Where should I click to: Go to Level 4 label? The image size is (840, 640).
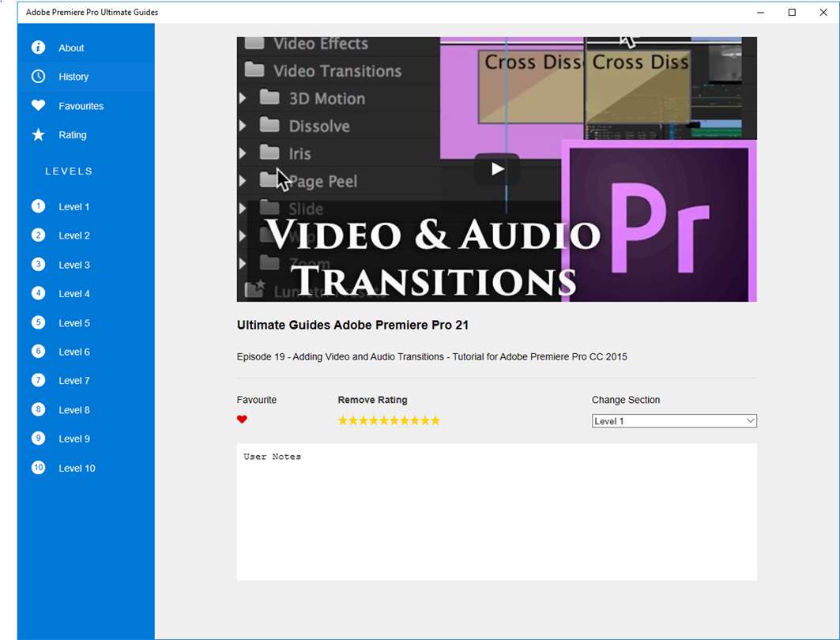click(74, 294)
